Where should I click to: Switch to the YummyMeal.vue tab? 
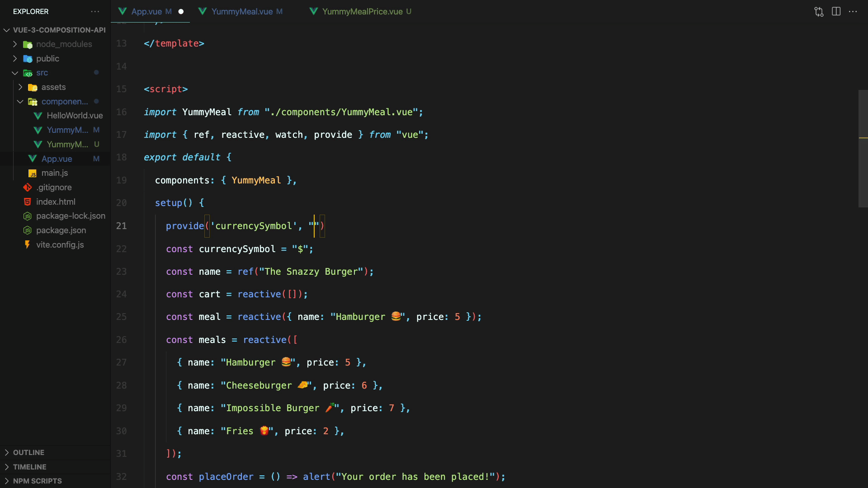tap(242, 12)
